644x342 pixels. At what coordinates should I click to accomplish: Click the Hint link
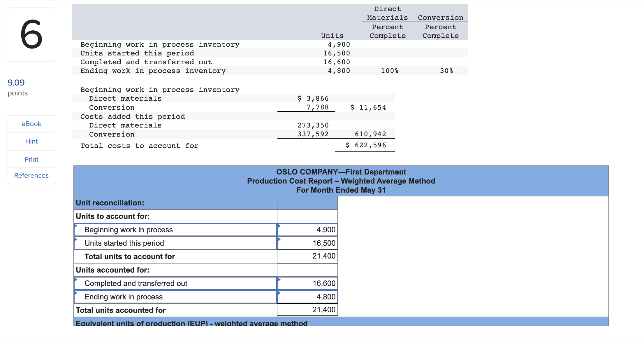click(31, 141)
